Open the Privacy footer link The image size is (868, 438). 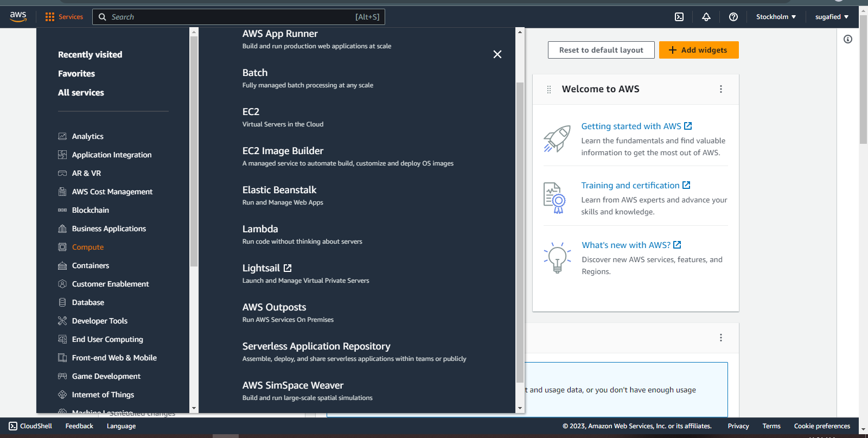coord(738,426)
